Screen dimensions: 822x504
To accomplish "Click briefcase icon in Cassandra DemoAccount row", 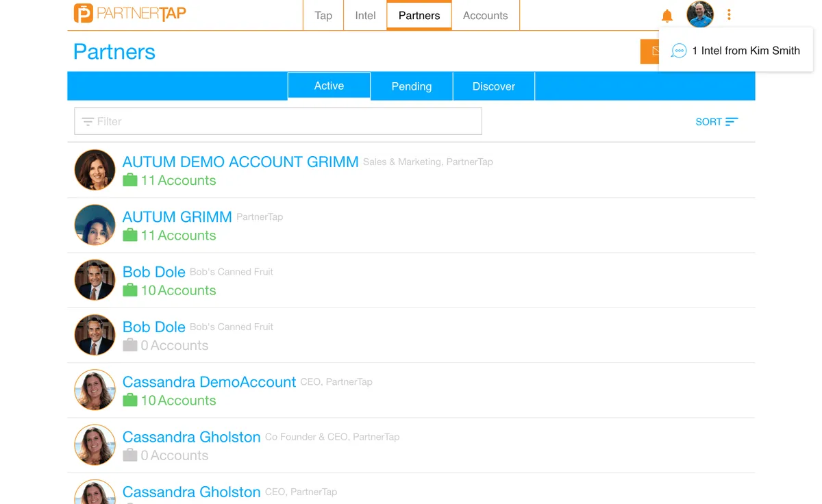I will [130, 401].
